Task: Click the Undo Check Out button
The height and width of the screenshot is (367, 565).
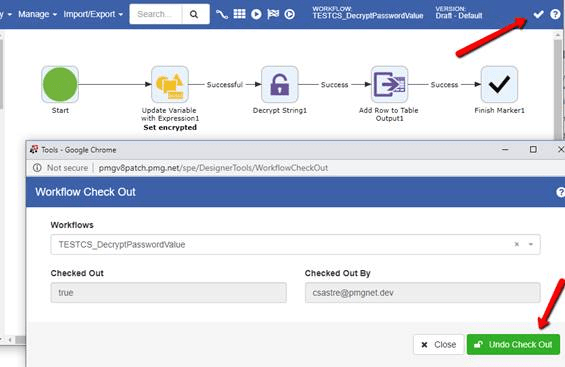Action: tap(513, 345)
